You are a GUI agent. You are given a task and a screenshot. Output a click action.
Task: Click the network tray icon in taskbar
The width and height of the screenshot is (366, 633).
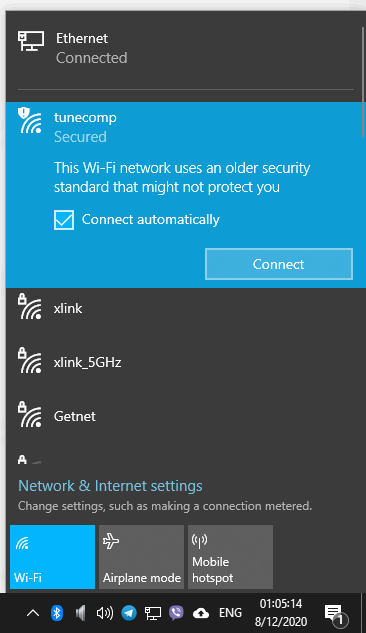[x=153, y=613]
